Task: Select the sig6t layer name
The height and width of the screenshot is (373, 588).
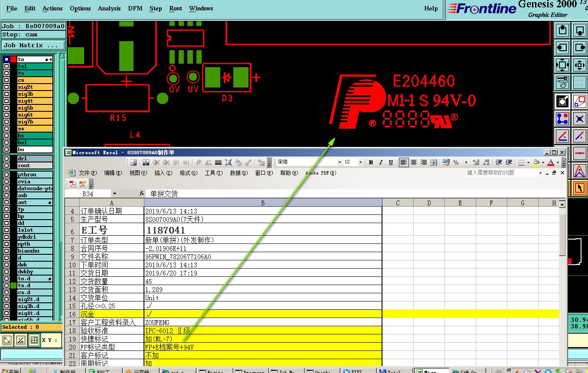Action: pos(35,115)
